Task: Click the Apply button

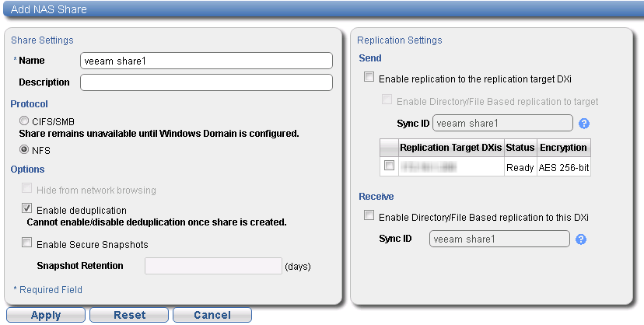Action: 45,315
